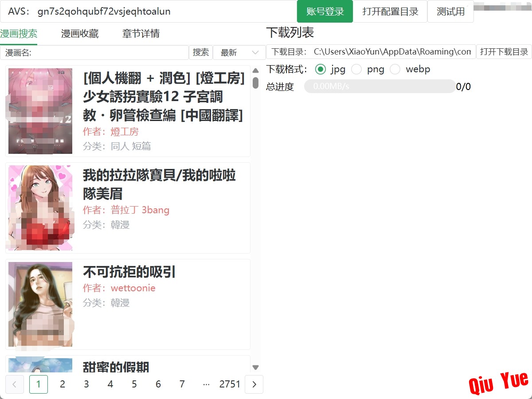Click the comic list scrollbar thumb
The width and height of the screenshot is (532, 399).
[255, 83]
